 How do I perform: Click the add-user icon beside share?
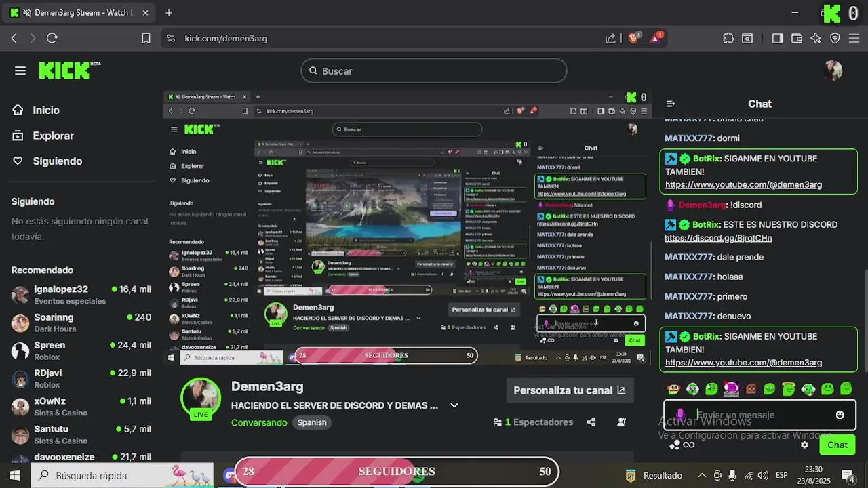[621, 422]
